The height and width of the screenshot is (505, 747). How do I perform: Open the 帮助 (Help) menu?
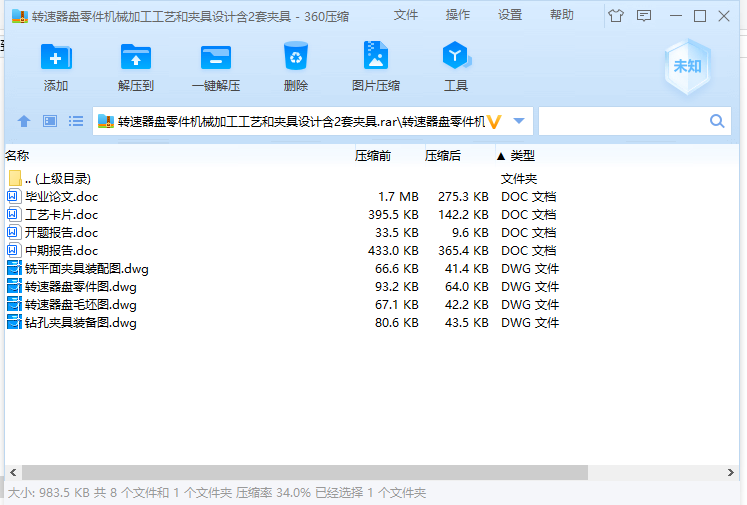(x=562, y=15)
